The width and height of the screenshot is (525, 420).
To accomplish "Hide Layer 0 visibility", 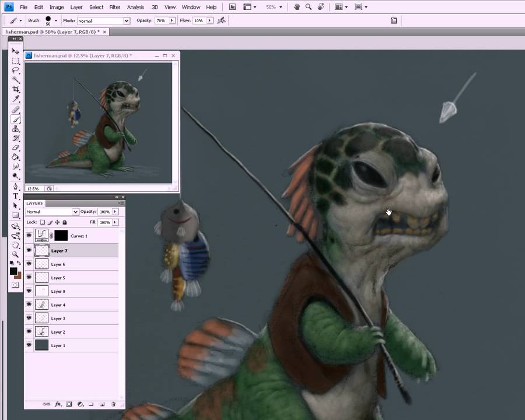I will pyautogui.click(x=29, y=290).
